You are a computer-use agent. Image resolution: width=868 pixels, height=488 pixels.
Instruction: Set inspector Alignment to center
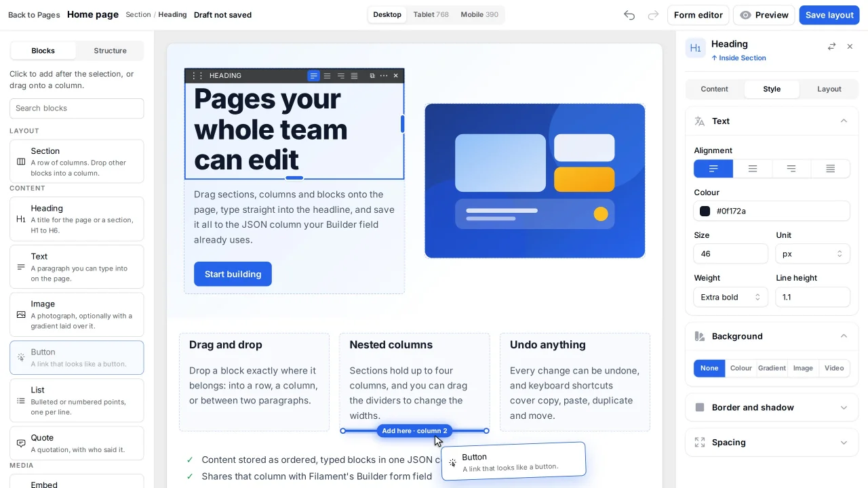pyautogui.click(x=753, y=169)
